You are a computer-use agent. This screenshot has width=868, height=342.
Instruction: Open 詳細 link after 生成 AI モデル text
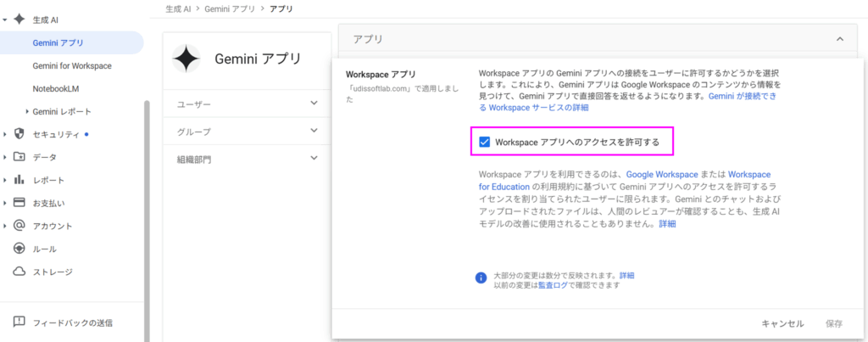pyautogui.click(x=667, y=224)
